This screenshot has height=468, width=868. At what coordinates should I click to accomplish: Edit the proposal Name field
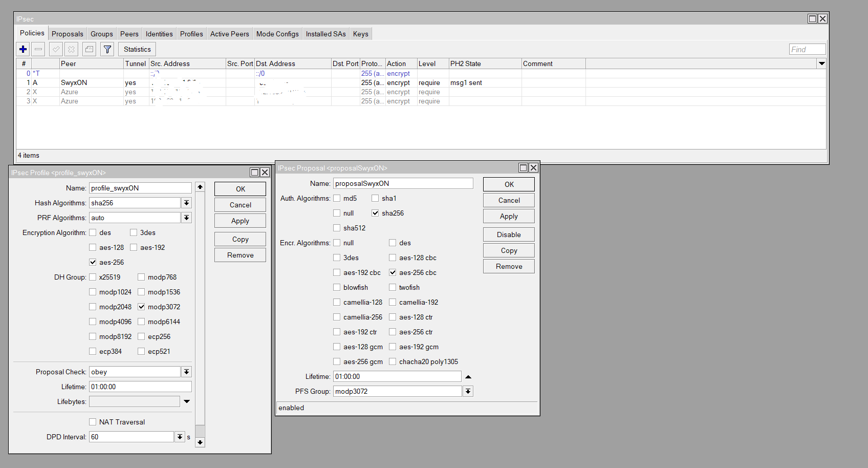403,183
